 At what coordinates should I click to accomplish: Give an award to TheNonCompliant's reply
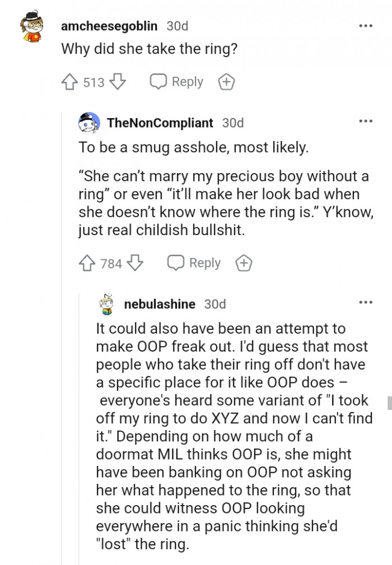point(244,262)
